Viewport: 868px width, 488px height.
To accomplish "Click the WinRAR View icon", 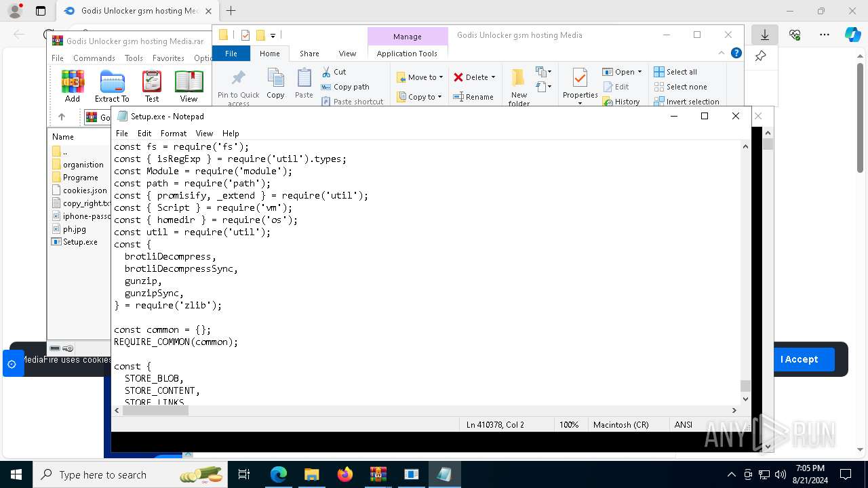I will [x=189, y=86].
